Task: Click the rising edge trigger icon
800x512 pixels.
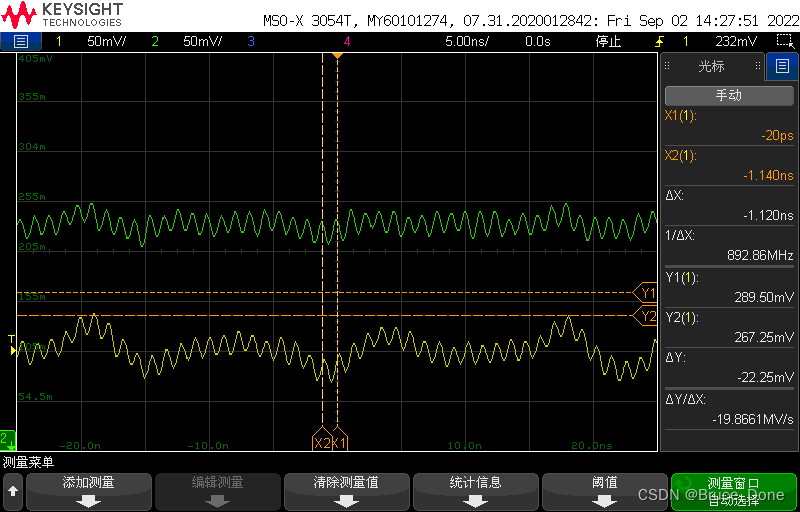Action: 660,41
